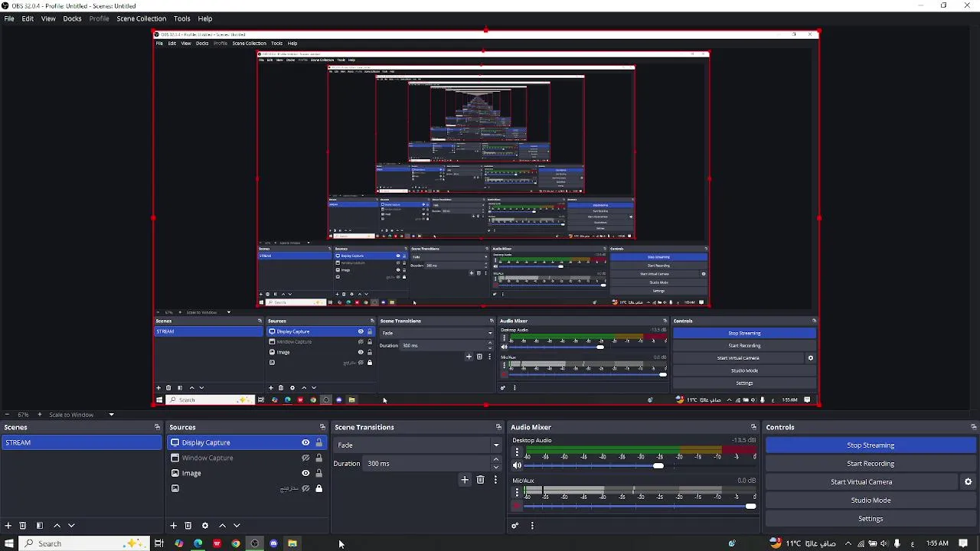This screenshot has width=980, height=551.
Task: Open the Audio Mixer three-dot menu beside the gear
Action: pos(531,526)
